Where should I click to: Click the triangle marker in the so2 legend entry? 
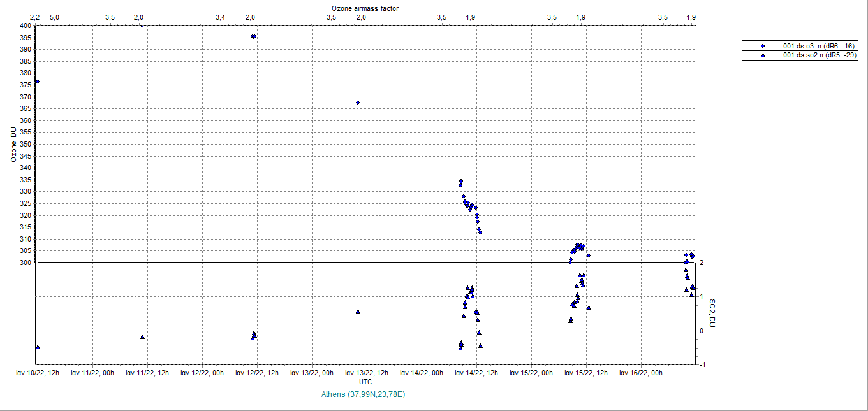coord(762,55)
